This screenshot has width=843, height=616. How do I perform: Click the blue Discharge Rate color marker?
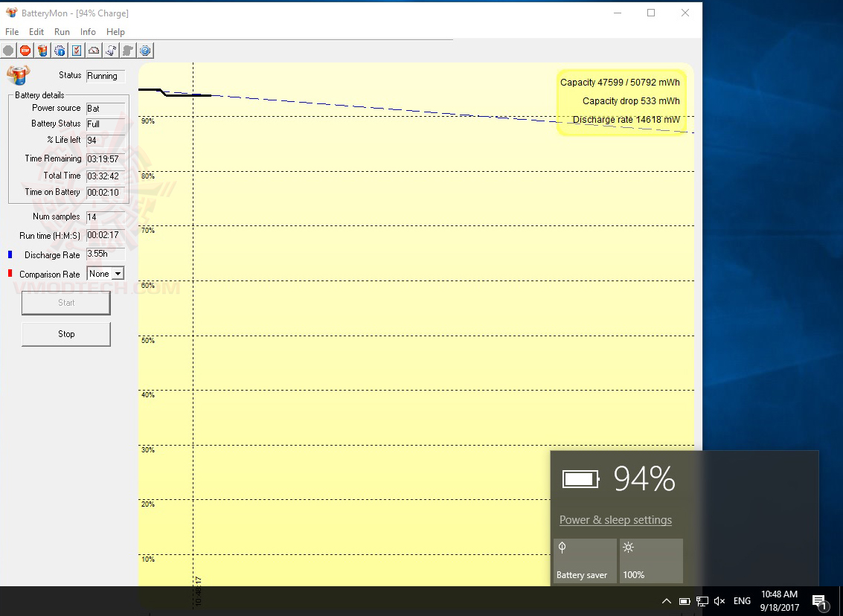10,254
